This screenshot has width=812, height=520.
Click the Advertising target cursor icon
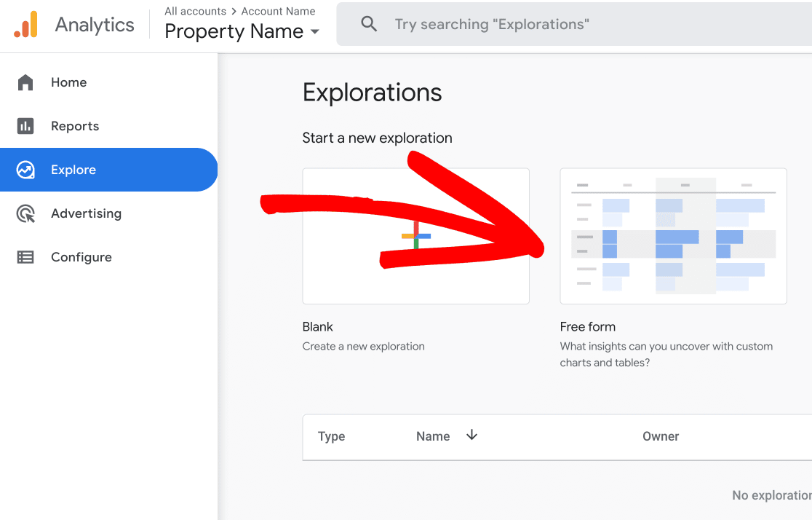[25, 213]
